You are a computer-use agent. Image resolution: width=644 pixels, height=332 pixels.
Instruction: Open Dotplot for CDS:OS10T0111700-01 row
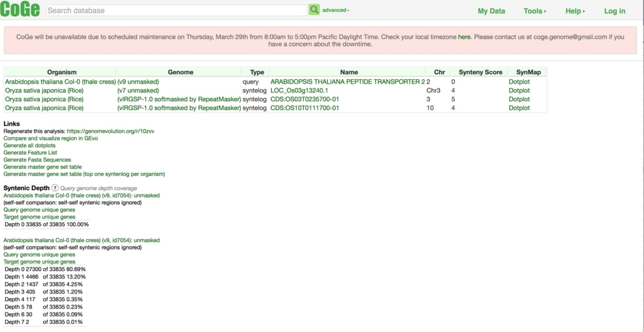[x=519, y=108]
